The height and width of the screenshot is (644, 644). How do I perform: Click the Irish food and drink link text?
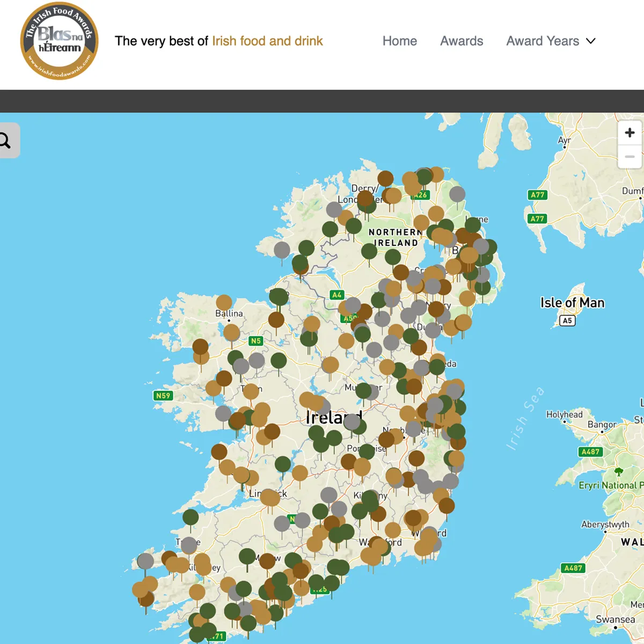[x=267, y=41]
